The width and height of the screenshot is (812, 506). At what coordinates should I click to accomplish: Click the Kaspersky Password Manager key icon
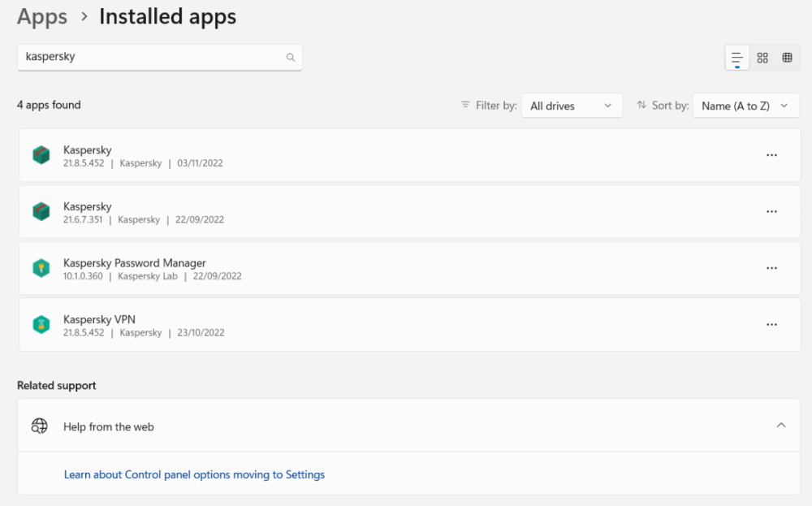pos(41,268)
